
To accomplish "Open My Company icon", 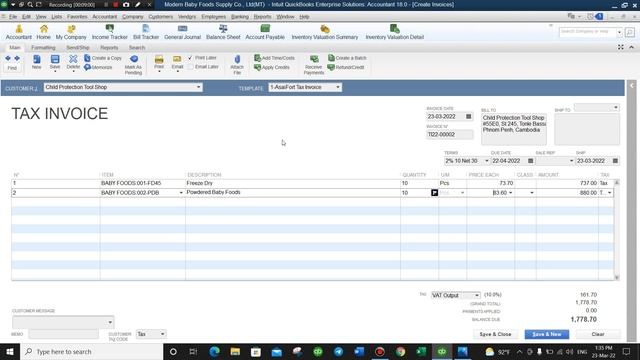I will tap(71, 29).
